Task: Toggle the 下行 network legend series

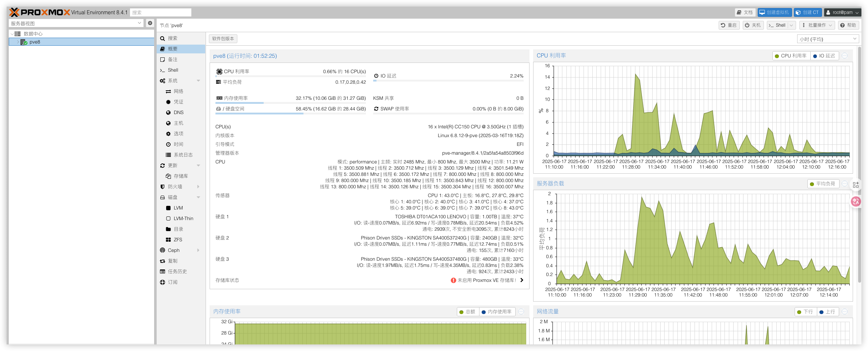Action: [x=805, y=312]
